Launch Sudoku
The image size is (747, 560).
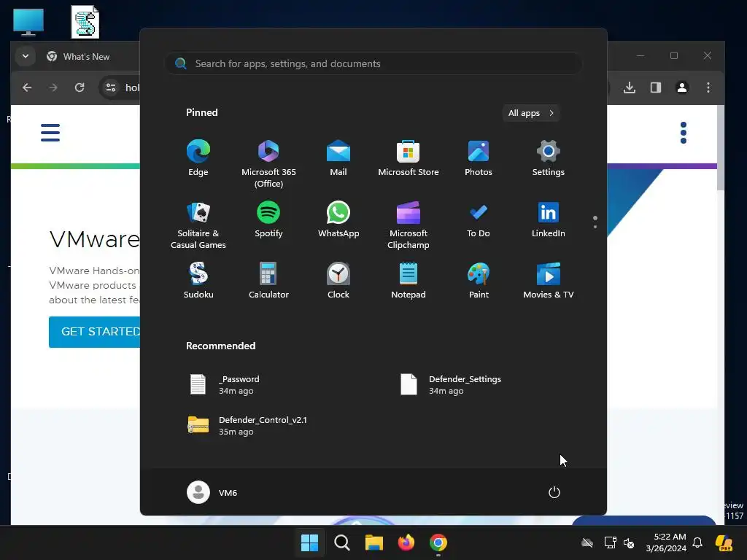pos(198,281)
